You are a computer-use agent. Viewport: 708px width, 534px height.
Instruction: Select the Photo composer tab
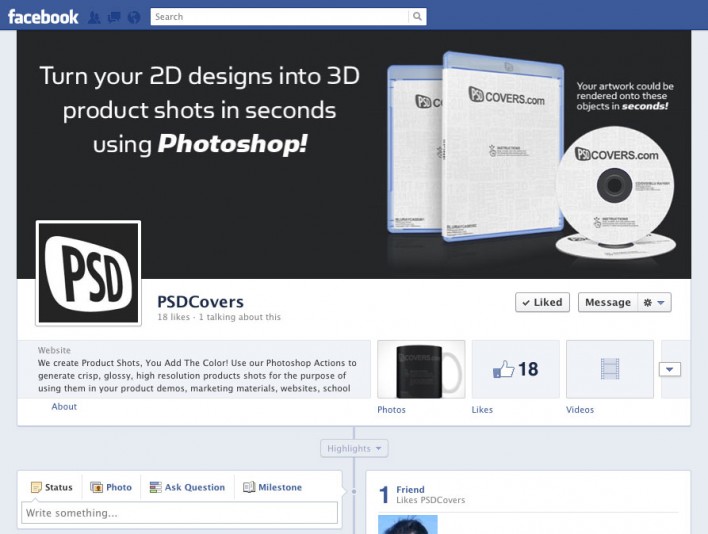[x=111, y=487]
